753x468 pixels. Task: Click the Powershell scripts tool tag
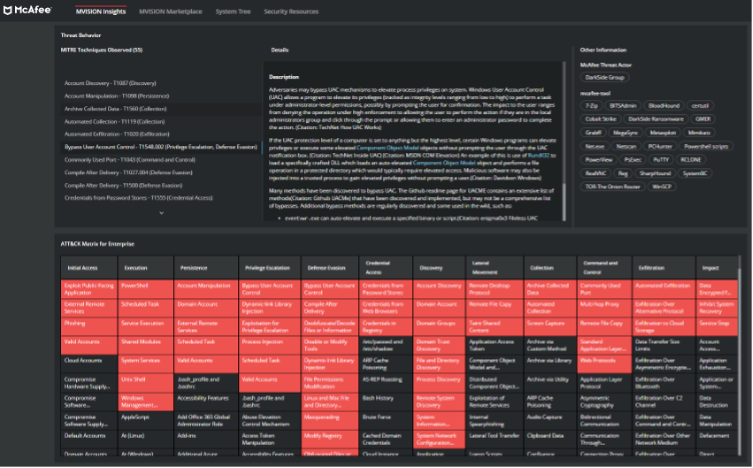click(x=706, y=146)
